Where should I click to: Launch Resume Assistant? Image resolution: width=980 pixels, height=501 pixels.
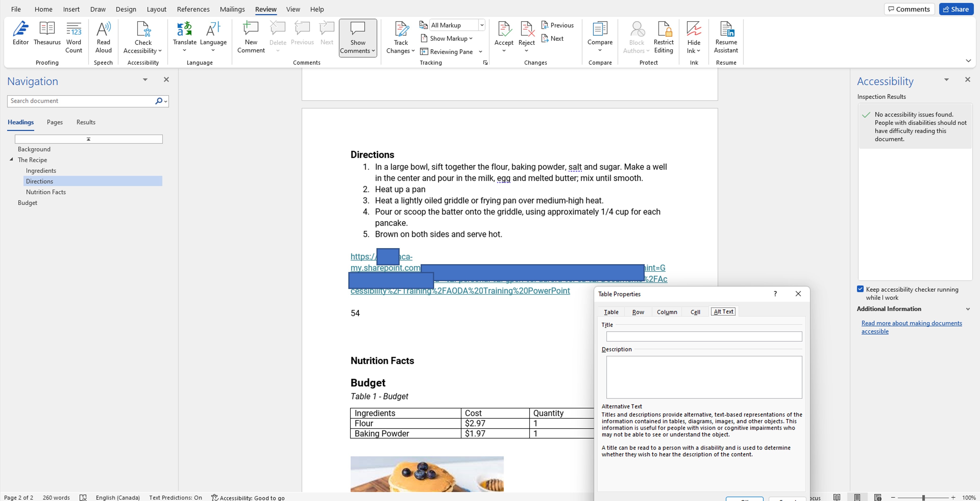coord(726,37)
